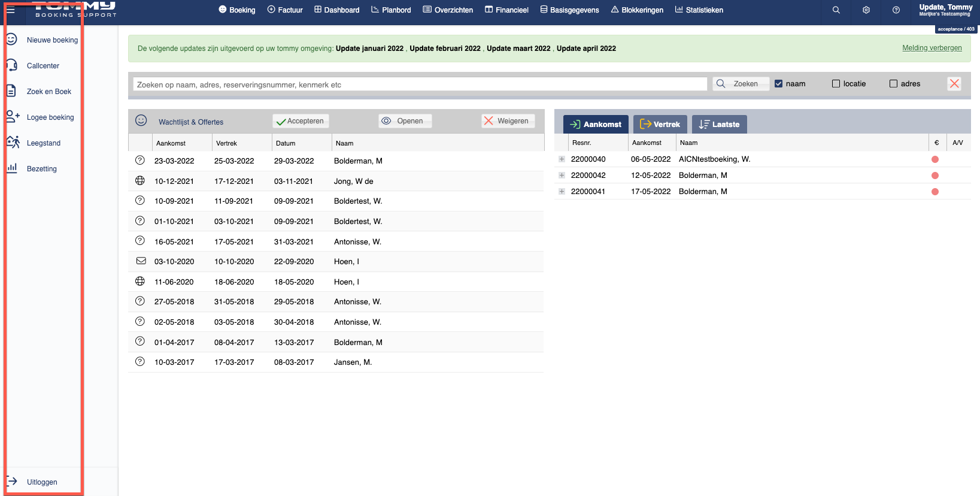The image size is (980, 496).
Task: Click question icon for Boldertest 01-10-2021 row
Action: point(140,220)
